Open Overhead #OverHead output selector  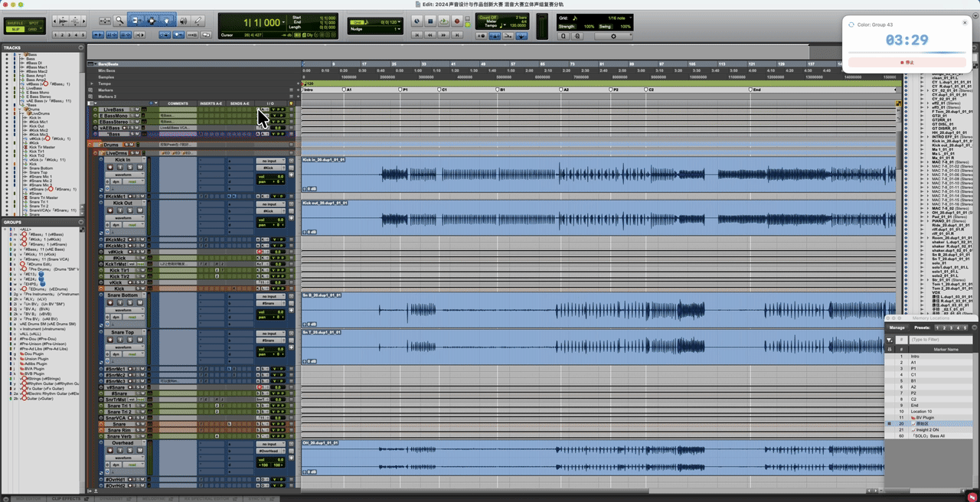coord(270,451)
